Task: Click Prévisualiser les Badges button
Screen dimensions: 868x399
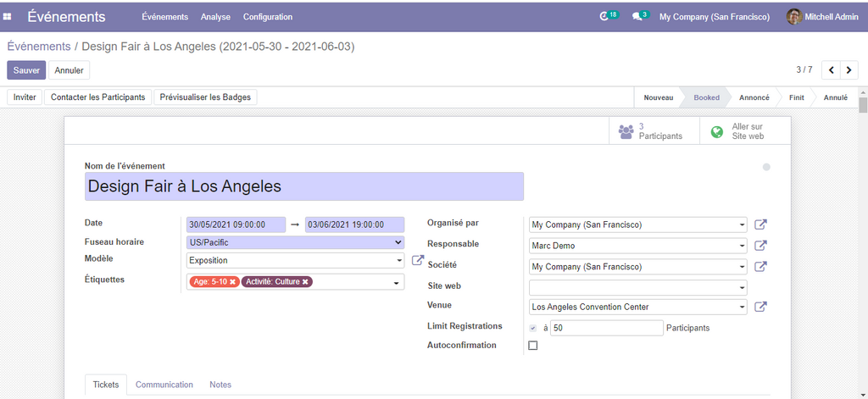Action: [x=205, y=97]
